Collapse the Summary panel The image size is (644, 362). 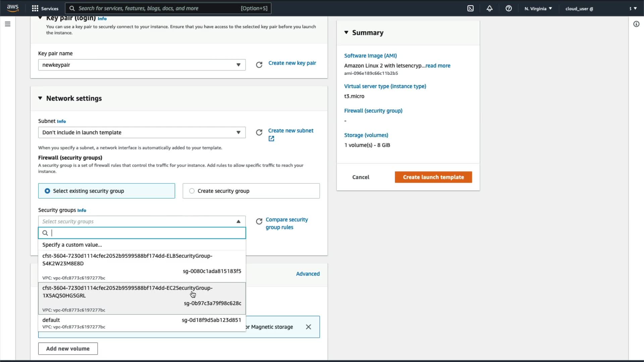(x=346, y=33)
